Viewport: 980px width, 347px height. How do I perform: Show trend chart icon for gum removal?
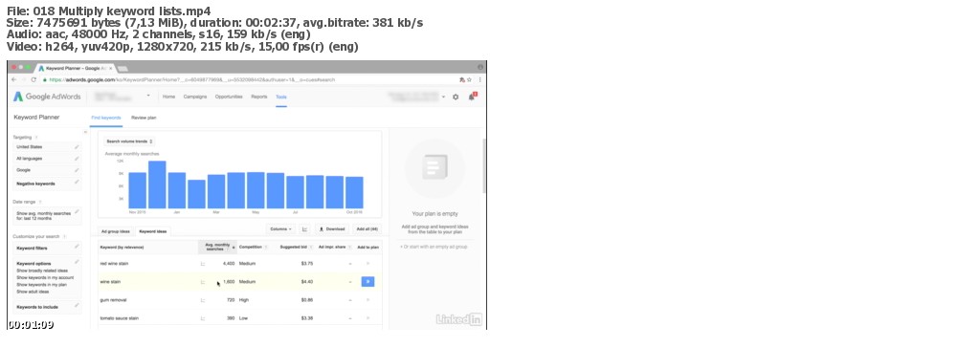click(203, 300)
